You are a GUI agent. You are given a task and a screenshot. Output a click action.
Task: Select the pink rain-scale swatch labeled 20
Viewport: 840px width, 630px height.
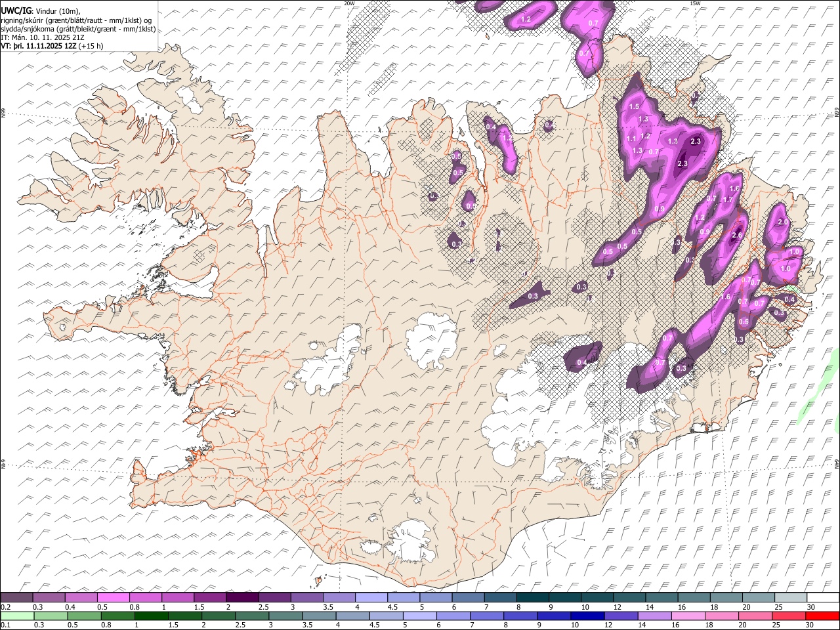[x=756, y=616]
